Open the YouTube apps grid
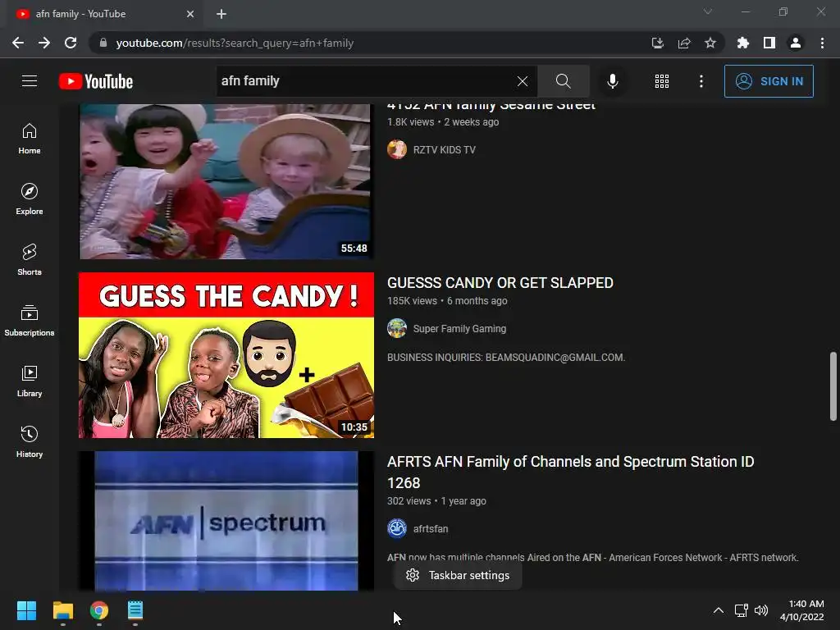This screenshot has width=840, height=630. (x=662, y=81)
